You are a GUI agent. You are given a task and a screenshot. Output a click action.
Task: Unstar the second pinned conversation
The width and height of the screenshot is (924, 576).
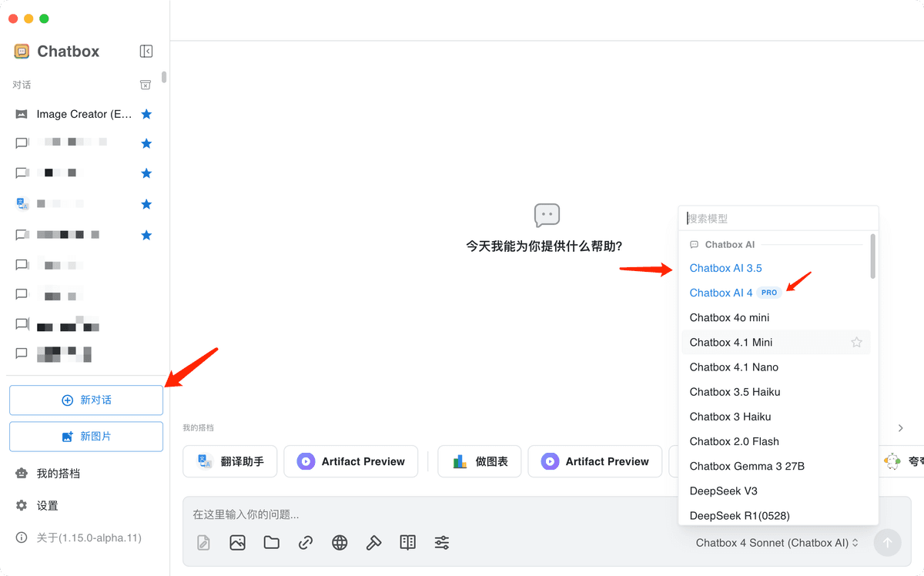146,142
